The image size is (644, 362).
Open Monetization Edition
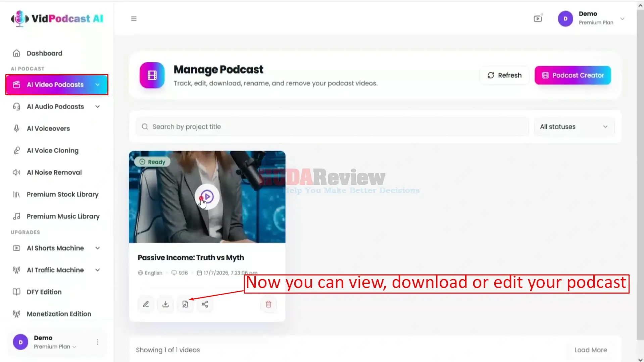click(x=59, y=314)
